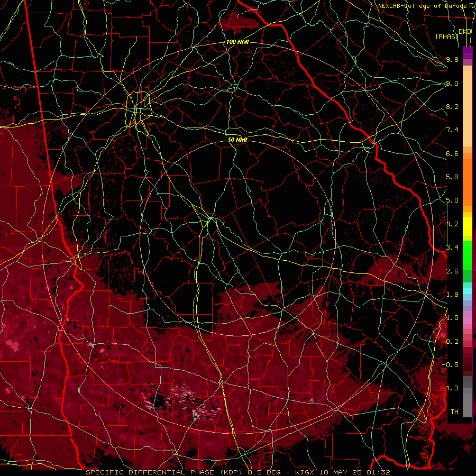The image size is (476, 476).
Task: Pick the cyan segment of the color bar
Action: click(x=467, y=290)
